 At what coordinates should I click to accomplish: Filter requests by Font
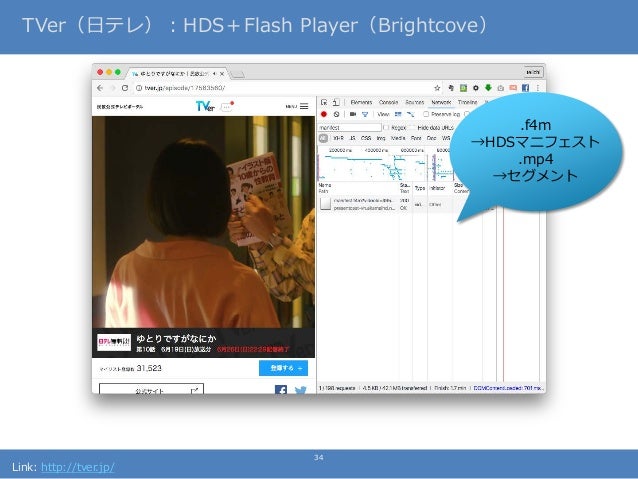coord(416,138)
